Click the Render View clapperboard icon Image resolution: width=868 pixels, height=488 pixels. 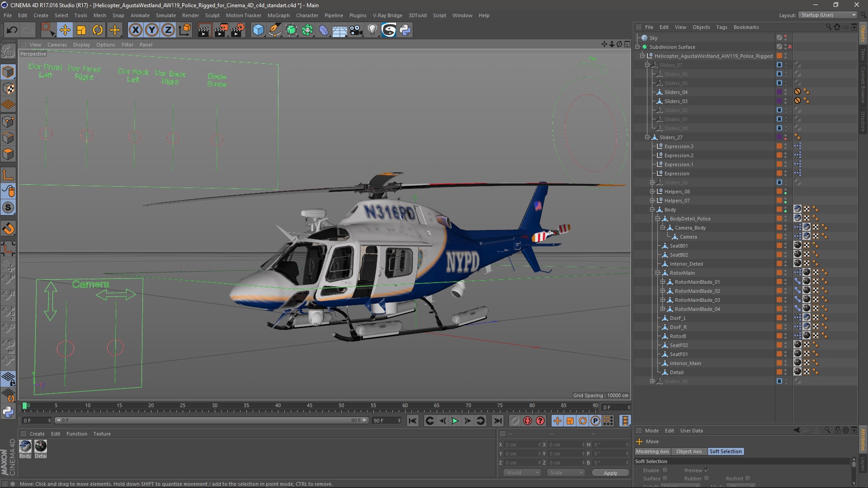click(x=204, y=30)
